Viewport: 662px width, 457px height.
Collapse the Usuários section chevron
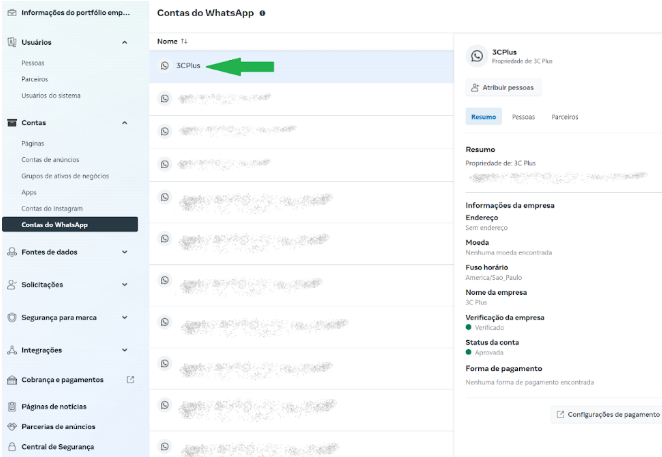[x=124, y=42]
